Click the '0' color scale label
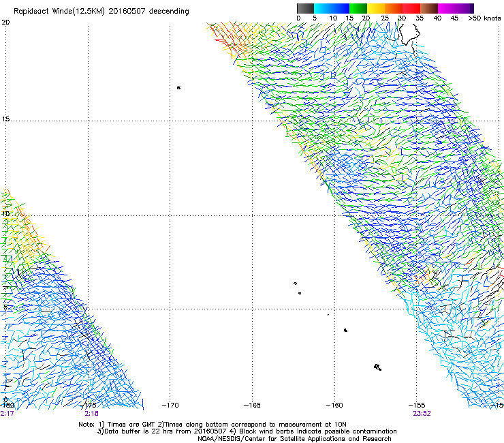 click(x=298, y=18)
